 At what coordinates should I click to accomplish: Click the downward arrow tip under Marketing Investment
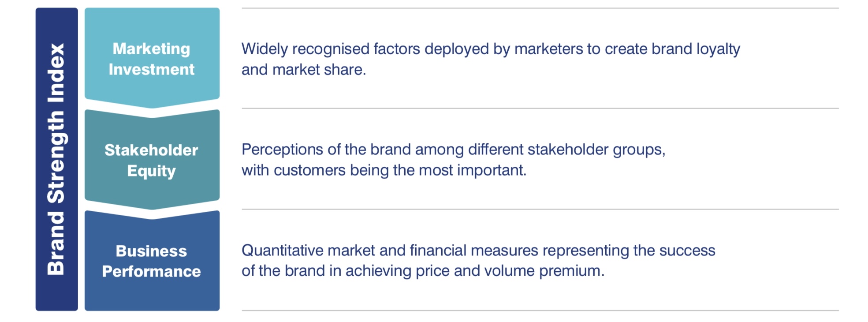click(x=152, y=104)
